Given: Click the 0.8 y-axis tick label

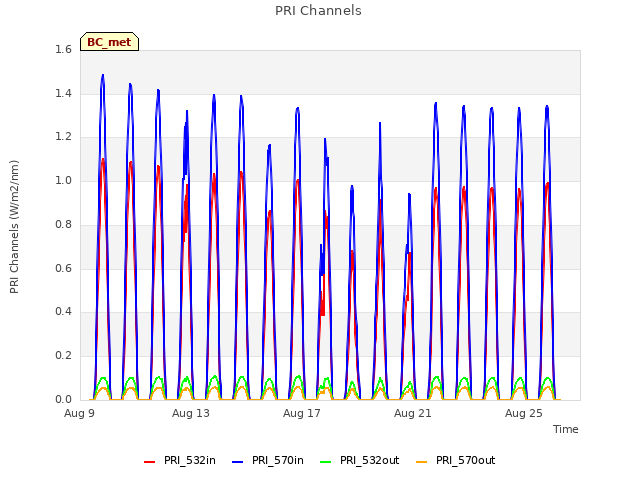Looking at the screenshot, I should pos(63,224).
